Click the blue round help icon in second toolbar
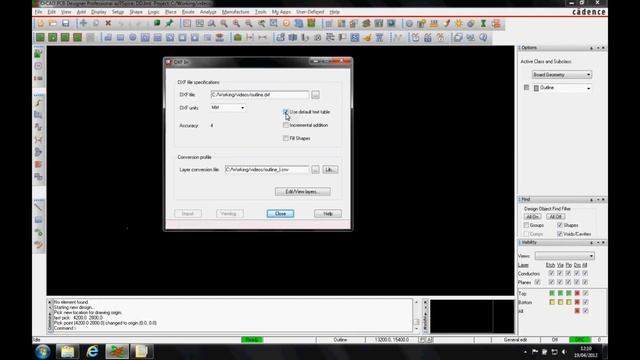Screen dimensions: 640x360 (483, 38)
